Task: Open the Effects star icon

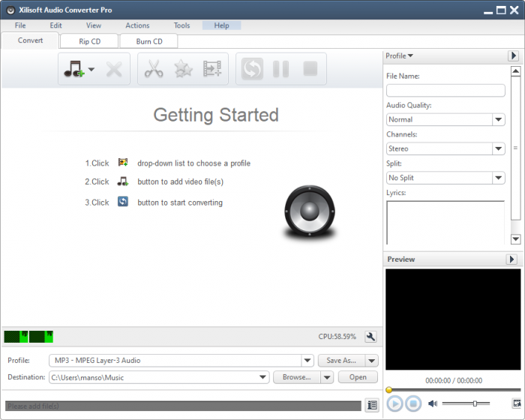Action: click(x=183, y=70)
